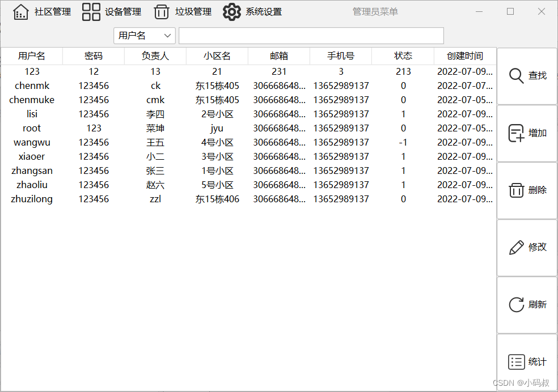Click the trash can 垃圾管理 icon
Viewport: 558px width, 392px height.
coord(161,12)
